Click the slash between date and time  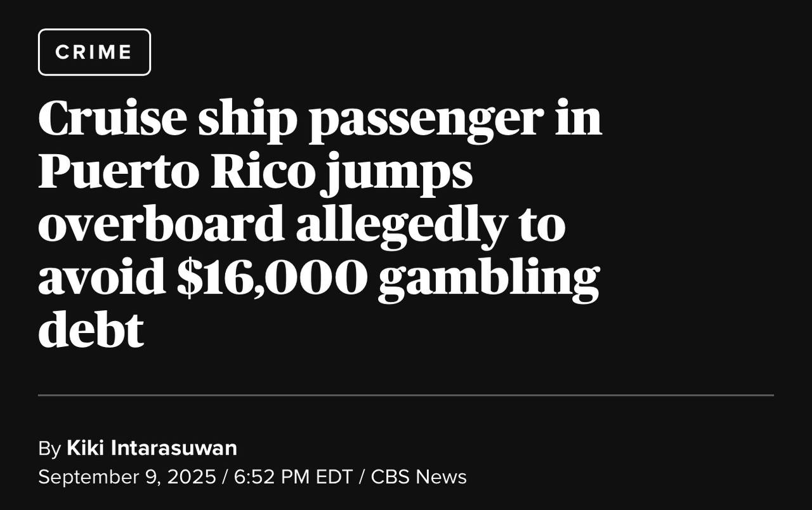tap(225, 477)
